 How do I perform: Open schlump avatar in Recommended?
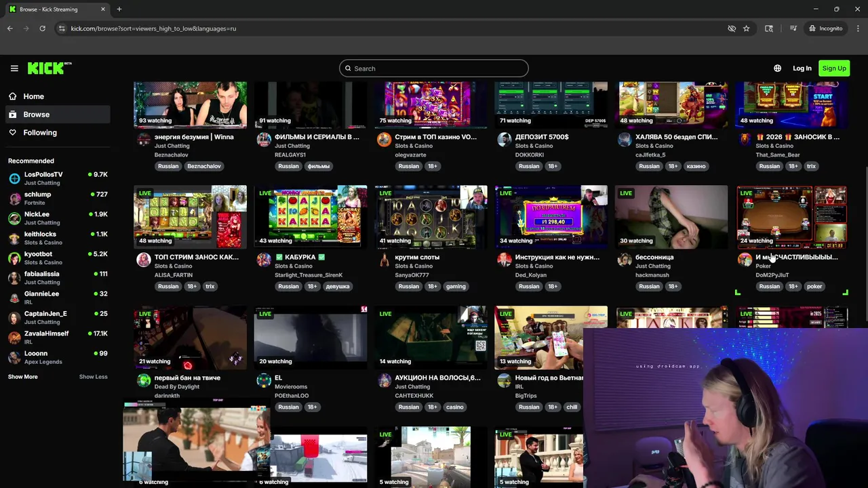[14, 199]
